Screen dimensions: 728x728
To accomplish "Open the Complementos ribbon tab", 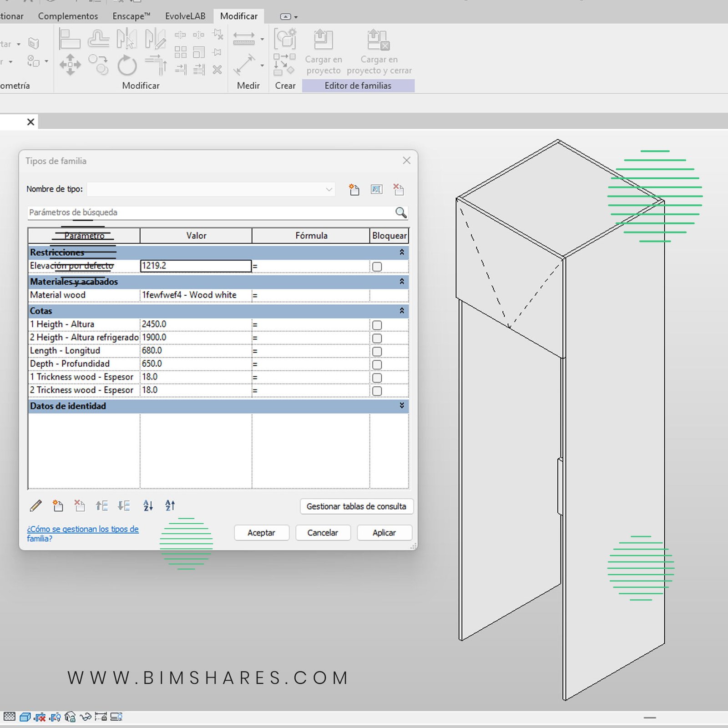I will coord(68,16).
